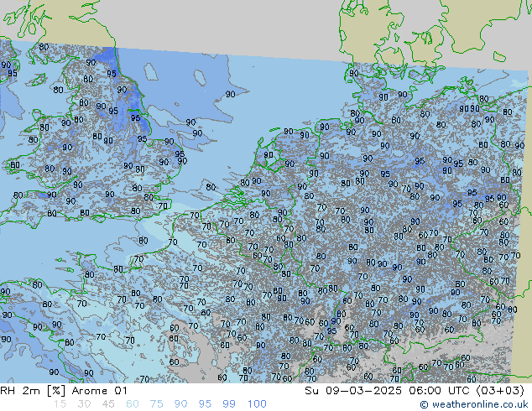Click the legend value 45
532x411 pixels.
(x=108, y=404)
